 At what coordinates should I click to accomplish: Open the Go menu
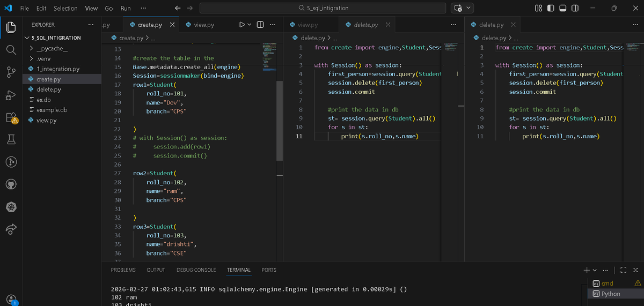108,8
